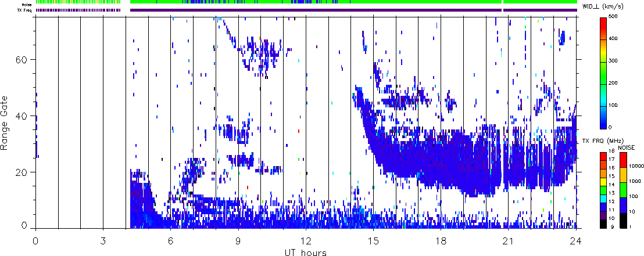Click the black bottom segment of NOISE bar
The height and width of the screenshot is (256, 644).
click(x=624, y=221)
